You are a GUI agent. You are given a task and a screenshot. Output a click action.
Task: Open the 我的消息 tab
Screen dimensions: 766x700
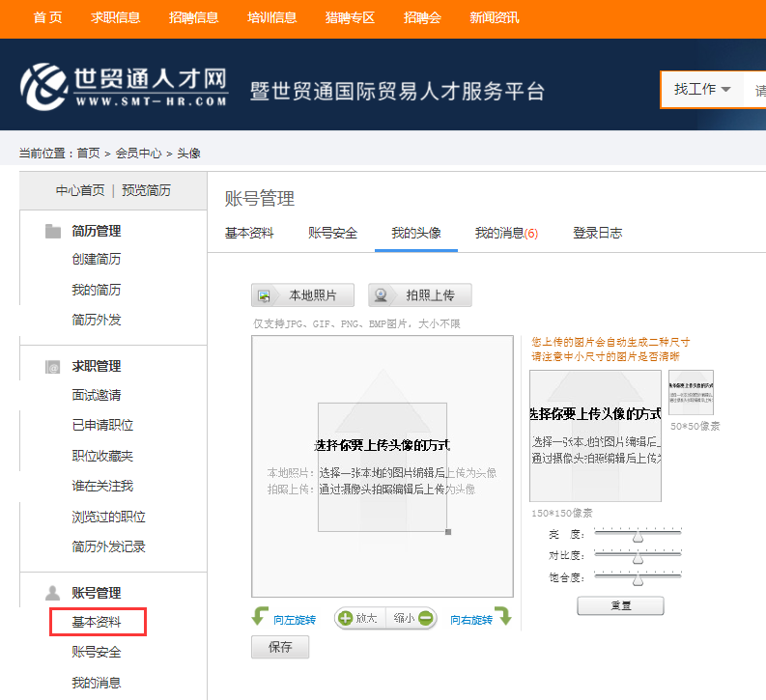pyautogui.click(x=505, y=233)
